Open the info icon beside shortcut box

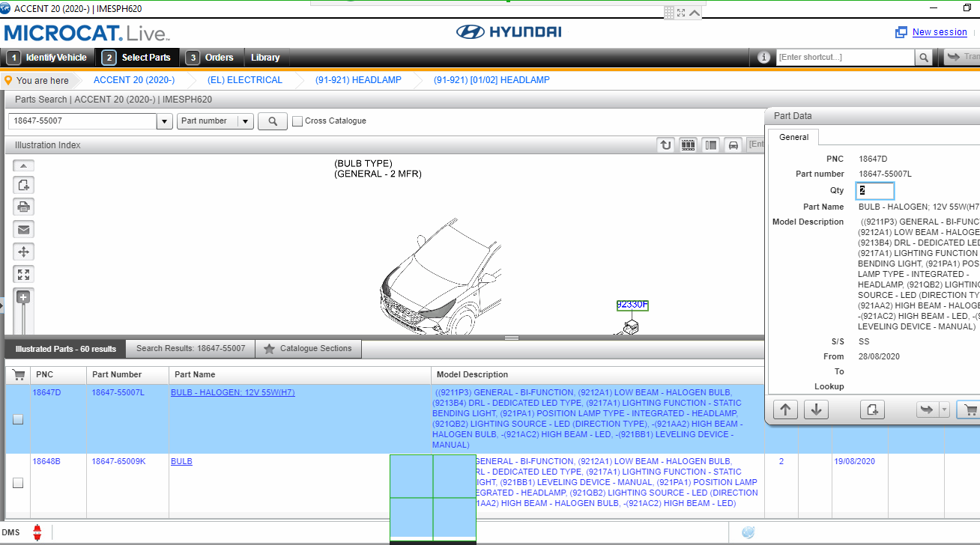[763, 58]
